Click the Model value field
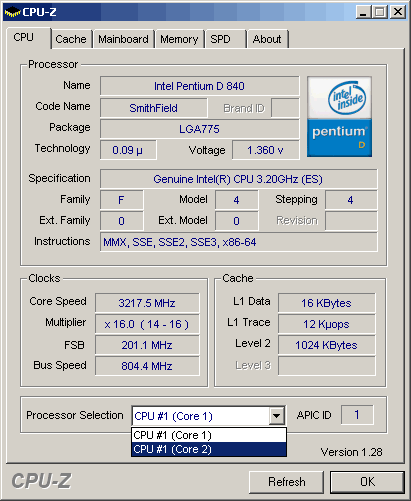Viewport: 411px width, 501px height. [236, 200]
